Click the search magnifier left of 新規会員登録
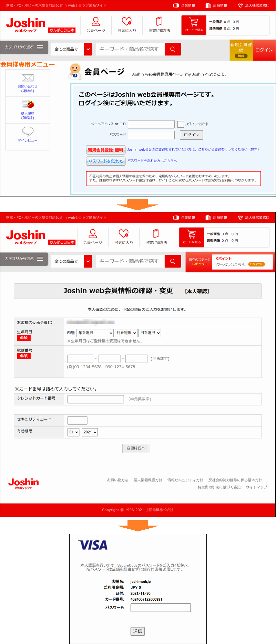The image size is (276, 644). pyautogui.click(x=173, y=49)
